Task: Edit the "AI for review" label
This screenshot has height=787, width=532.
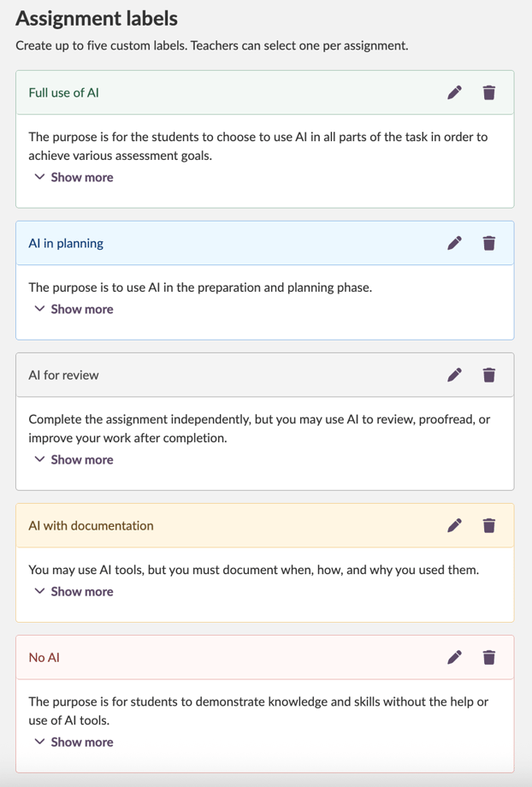Action: click(455, 375)
